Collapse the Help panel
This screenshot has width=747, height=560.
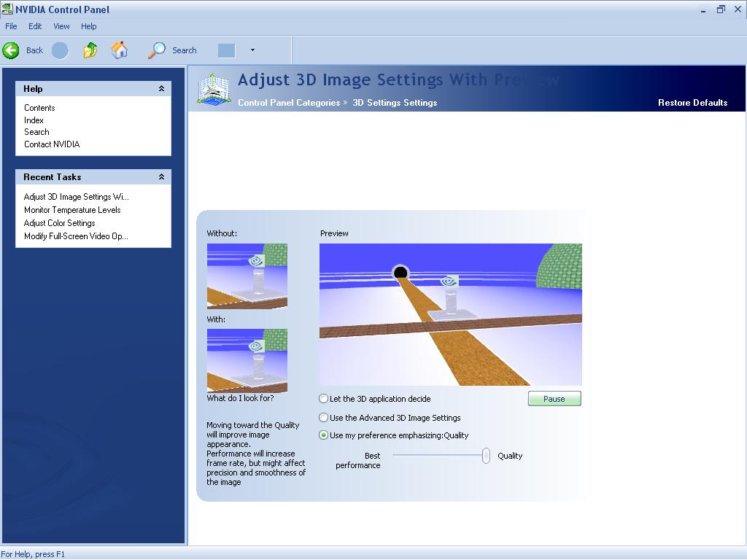point(161,88)
